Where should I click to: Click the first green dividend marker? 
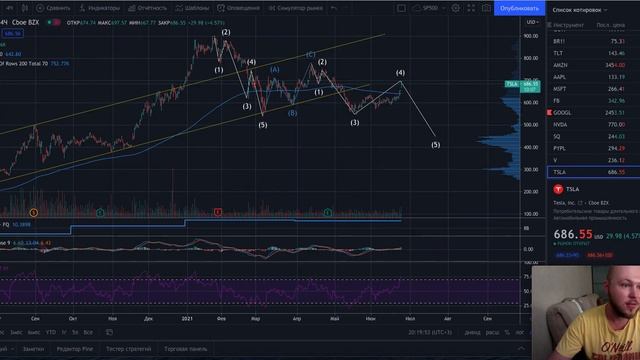(x=100, y=212)
